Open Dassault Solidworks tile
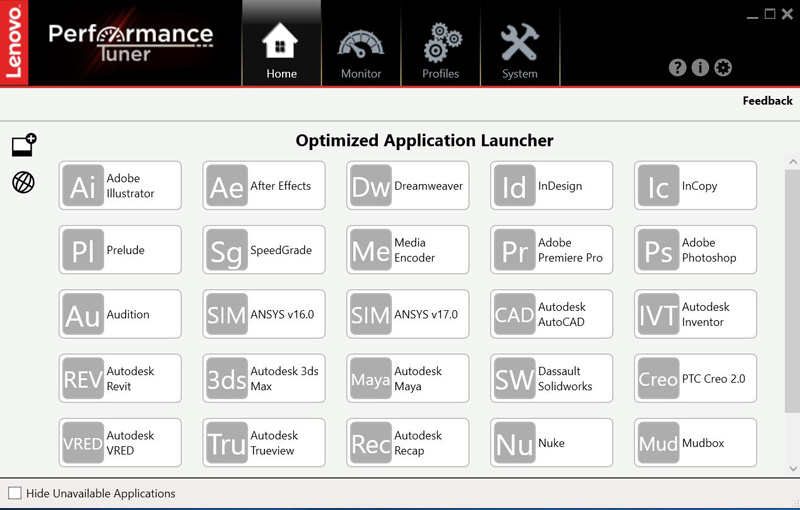Viewport: 800px width, 510px height. click(552, 378)
